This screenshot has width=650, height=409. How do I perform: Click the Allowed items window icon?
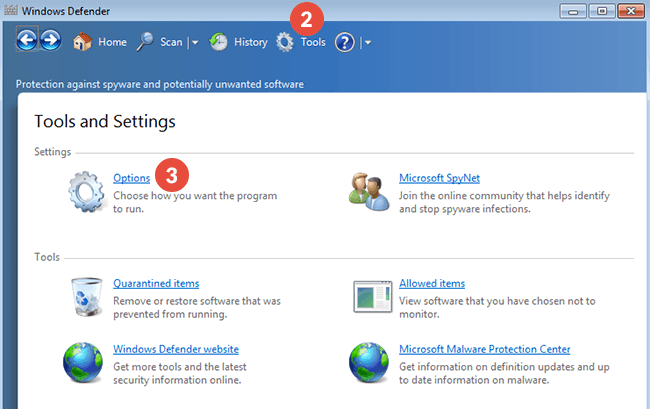pyautogui.click(x=369, y=296)
